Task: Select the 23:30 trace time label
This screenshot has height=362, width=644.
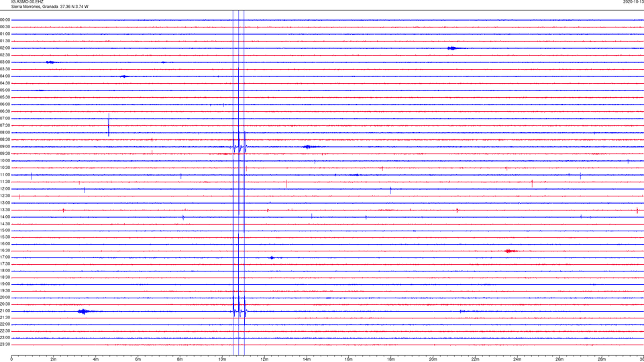Action: coord(5,345)
